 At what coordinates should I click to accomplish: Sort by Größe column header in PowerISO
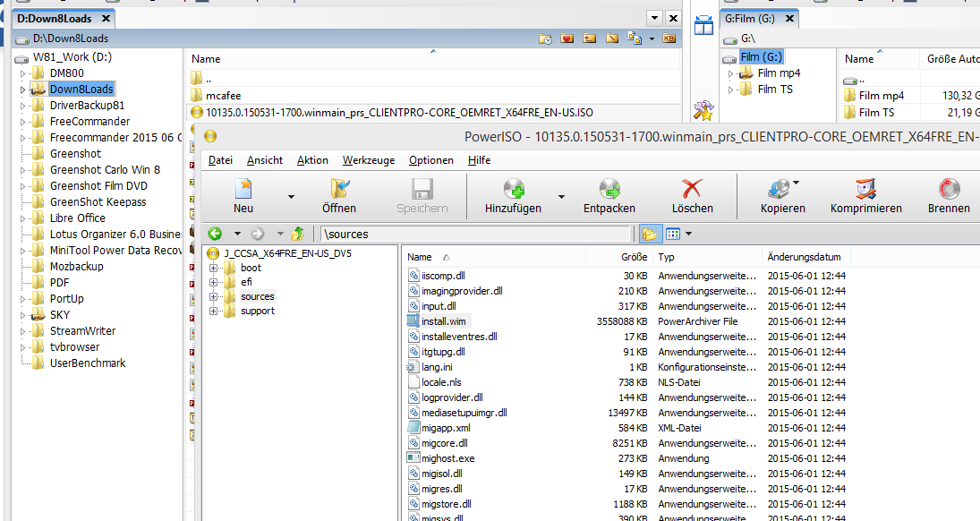[x=621, y=257]
